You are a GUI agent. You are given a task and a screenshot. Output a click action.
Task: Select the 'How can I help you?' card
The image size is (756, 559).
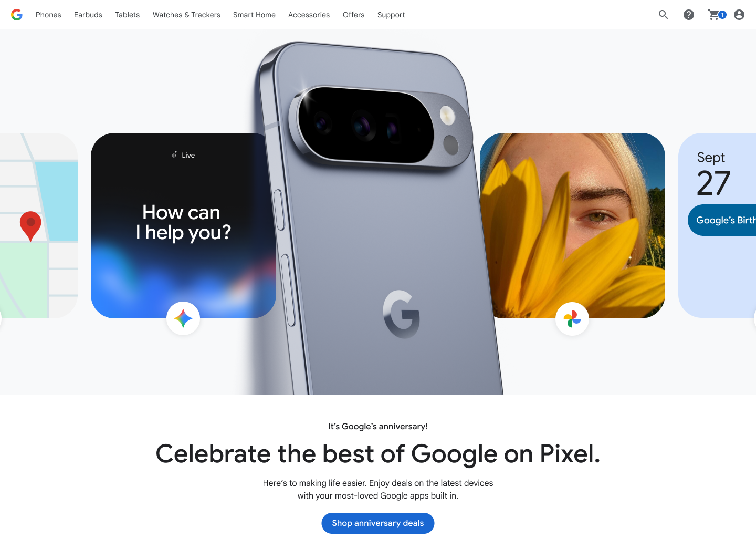183,225
